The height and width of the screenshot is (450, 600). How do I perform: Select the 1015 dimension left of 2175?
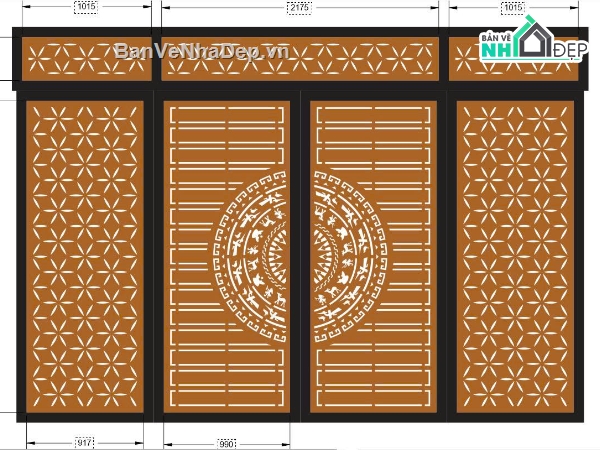86,7
